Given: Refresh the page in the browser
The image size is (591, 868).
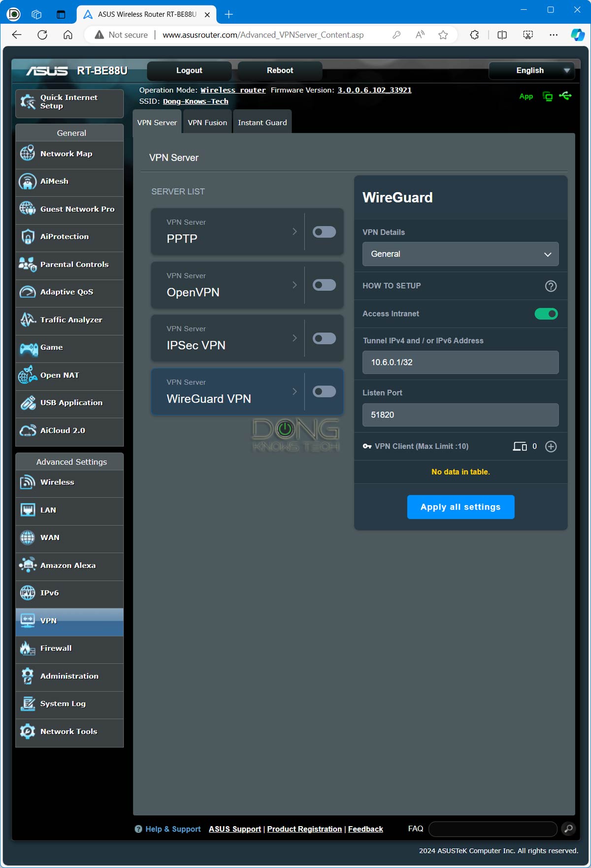Looking at the screenshot, I should click(x=42, y=35).
